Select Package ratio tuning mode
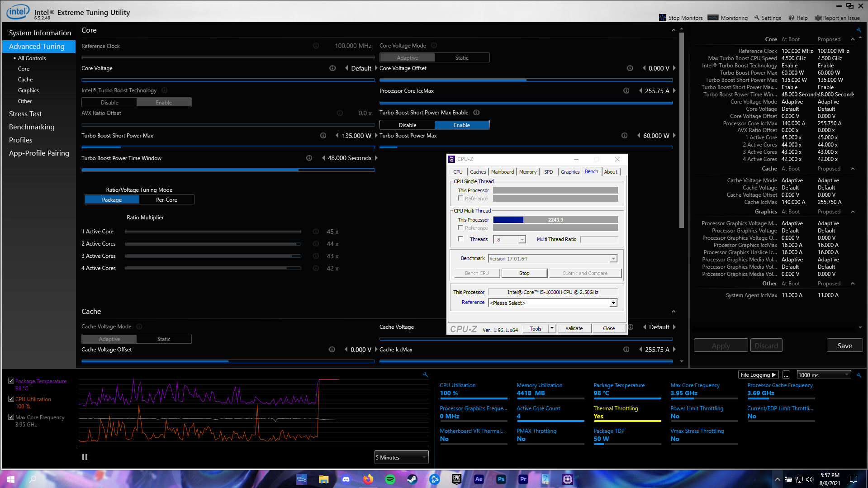 pos(112,200)
